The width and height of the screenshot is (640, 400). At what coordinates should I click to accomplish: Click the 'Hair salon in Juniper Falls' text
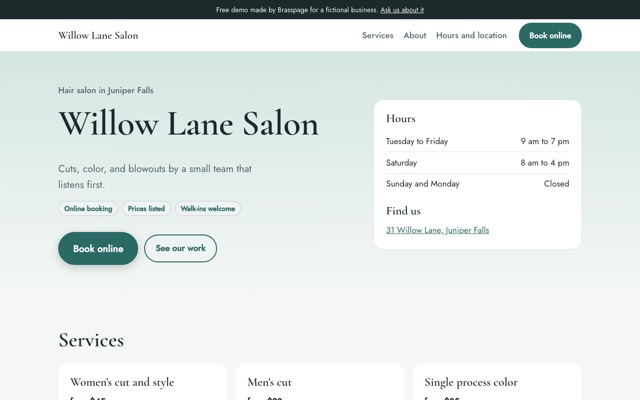tap(106, 90)
